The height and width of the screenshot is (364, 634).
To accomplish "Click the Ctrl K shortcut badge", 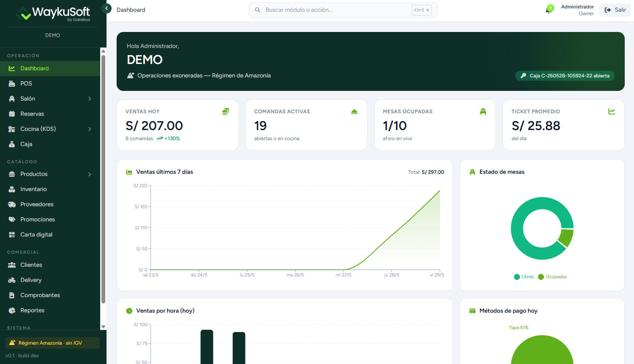I will click(422, 10).
